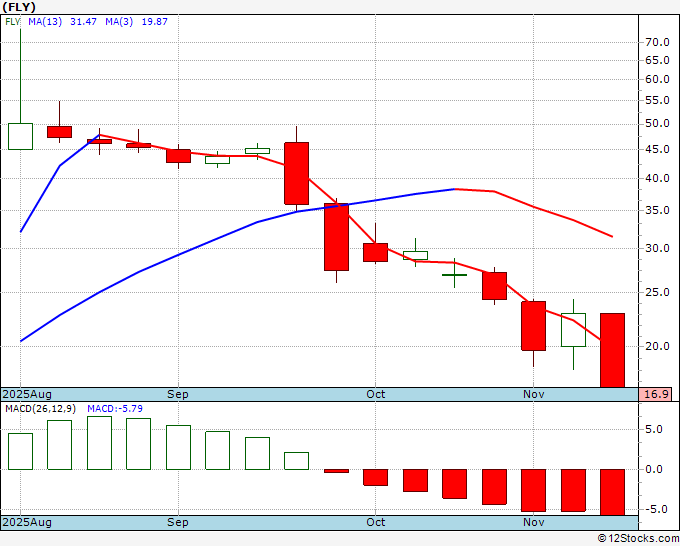Click Sep on the price chart axis
Viewport: 680px width, 546px height.
pos(178,394)
